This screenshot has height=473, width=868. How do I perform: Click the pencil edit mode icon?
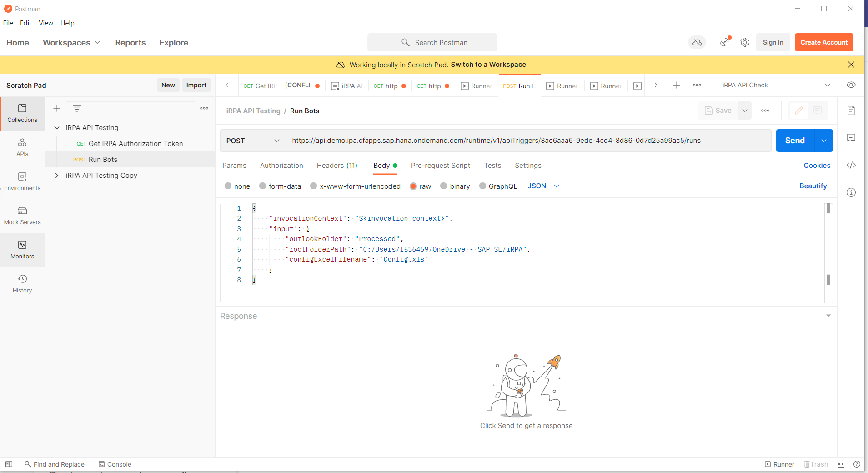[x=799, y=111]
